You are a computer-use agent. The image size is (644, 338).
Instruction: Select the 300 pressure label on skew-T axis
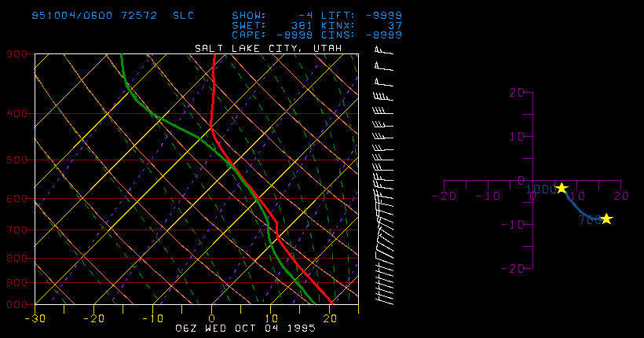(x=15, y=53)
